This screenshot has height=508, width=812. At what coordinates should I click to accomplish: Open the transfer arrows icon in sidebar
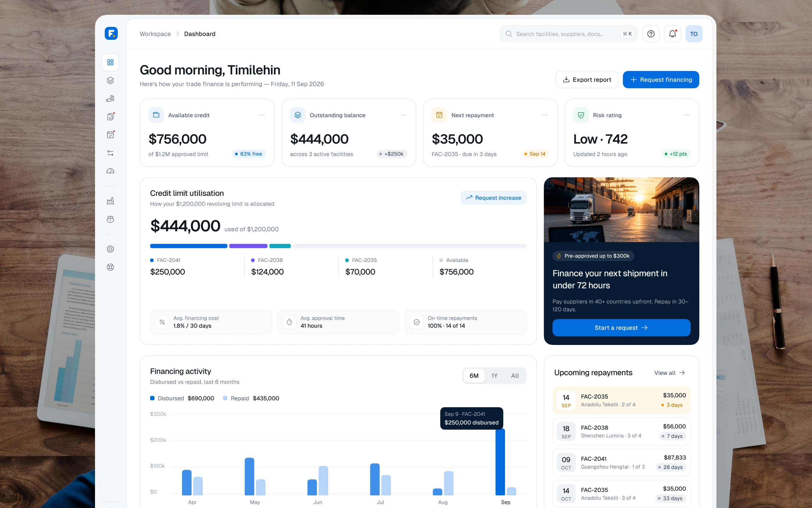tap(110, 153)
